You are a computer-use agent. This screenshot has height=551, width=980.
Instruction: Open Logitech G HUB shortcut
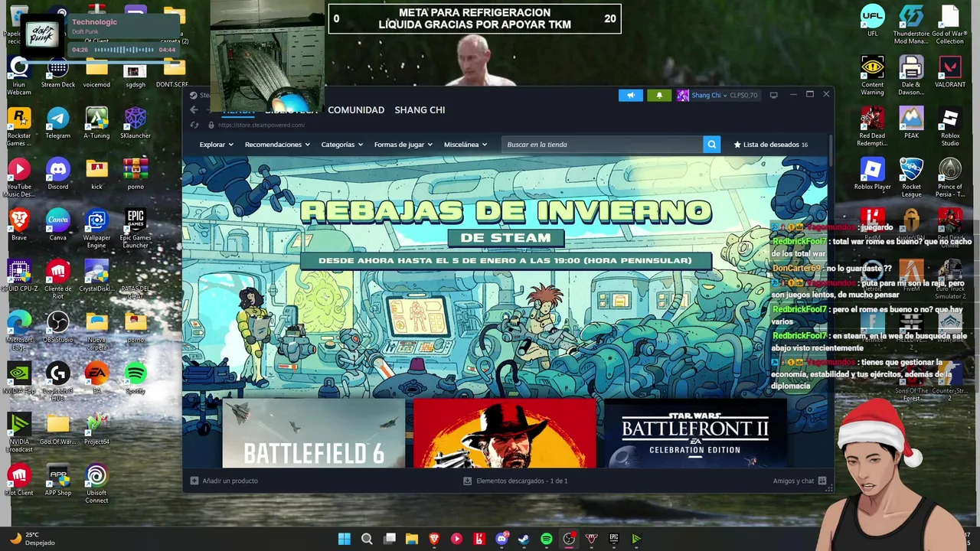click(x=58, y=382)
